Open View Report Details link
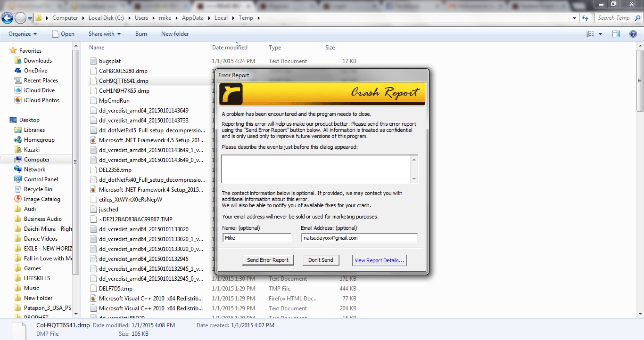 point(379,260)
